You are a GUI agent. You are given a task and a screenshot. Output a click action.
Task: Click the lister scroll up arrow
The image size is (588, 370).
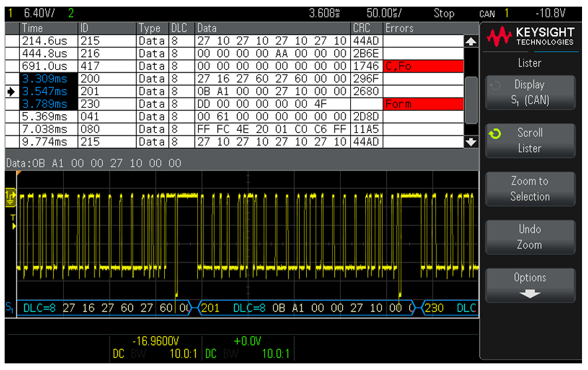(470, 41)
